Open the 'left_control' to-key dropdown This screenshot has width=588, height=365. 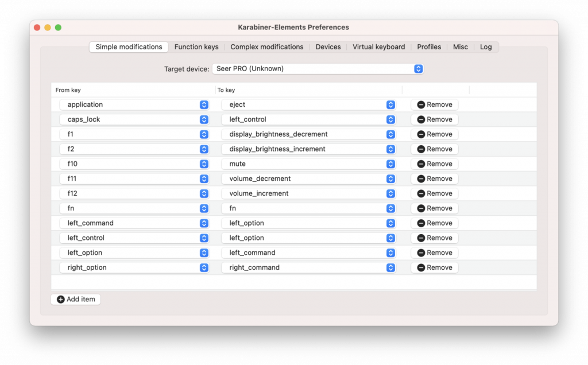point(308,119)
